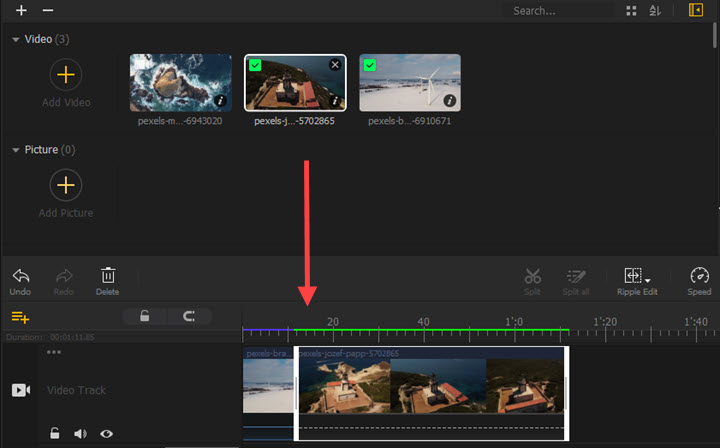Toggle green checkmark on lighthouse thumbnail
Screen dimensions: 720x448
(255, 65)
